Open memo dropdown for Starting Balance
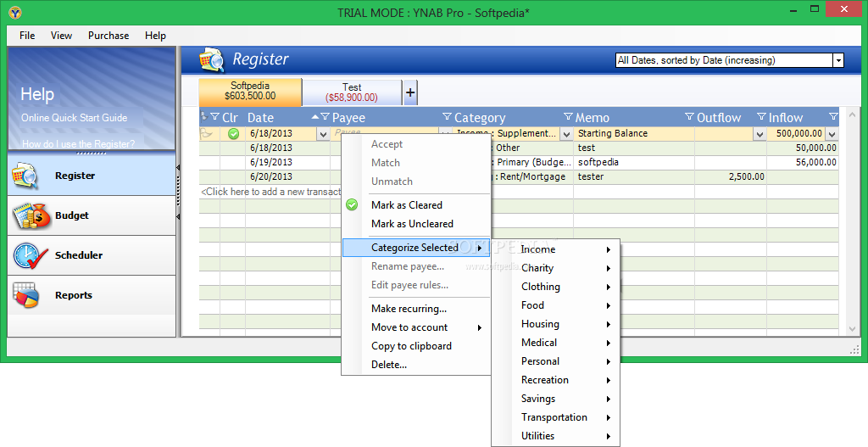Viewport: 868px width, 447px height. [759, 134]
